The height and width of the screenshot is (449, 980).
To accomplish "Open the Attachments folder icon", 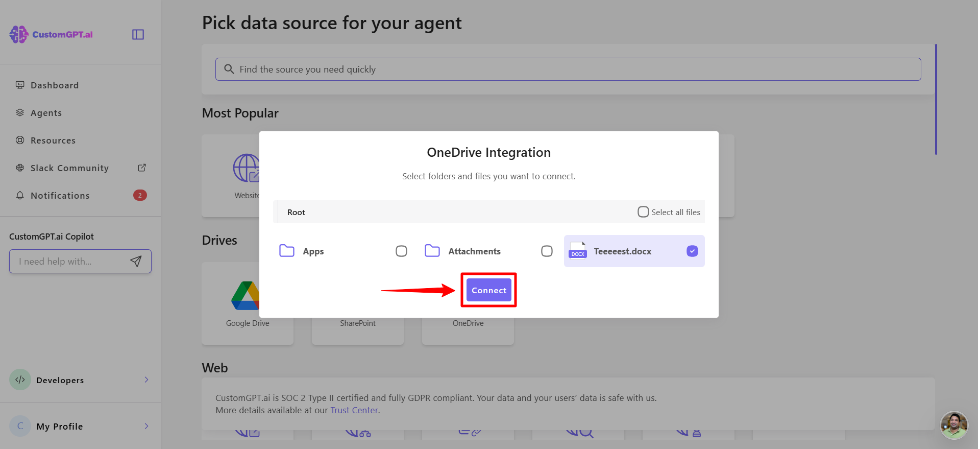I will 432,250.
